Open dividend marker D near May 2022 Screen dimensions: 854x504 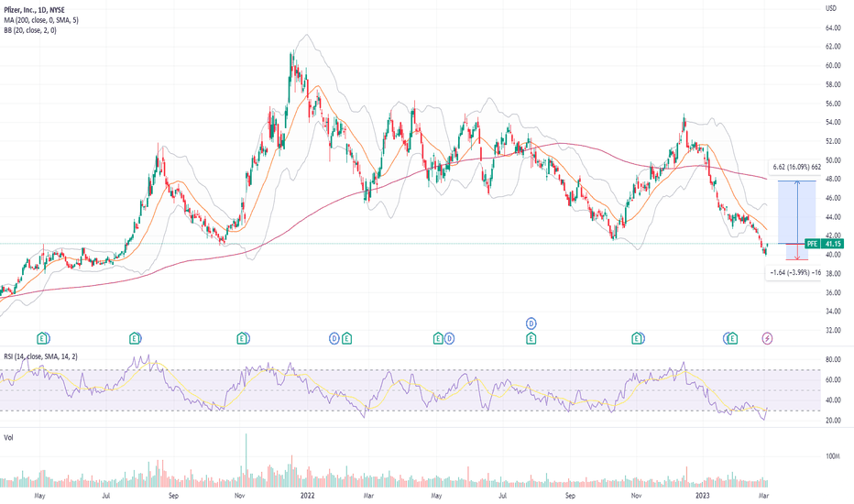click(x=449, y=339)
